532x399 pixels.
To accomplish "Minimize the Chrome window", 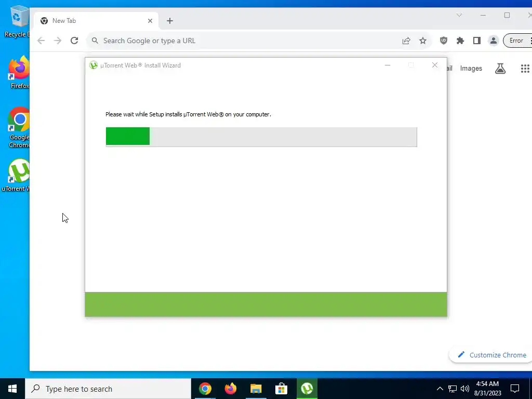I will pos(483,15).
